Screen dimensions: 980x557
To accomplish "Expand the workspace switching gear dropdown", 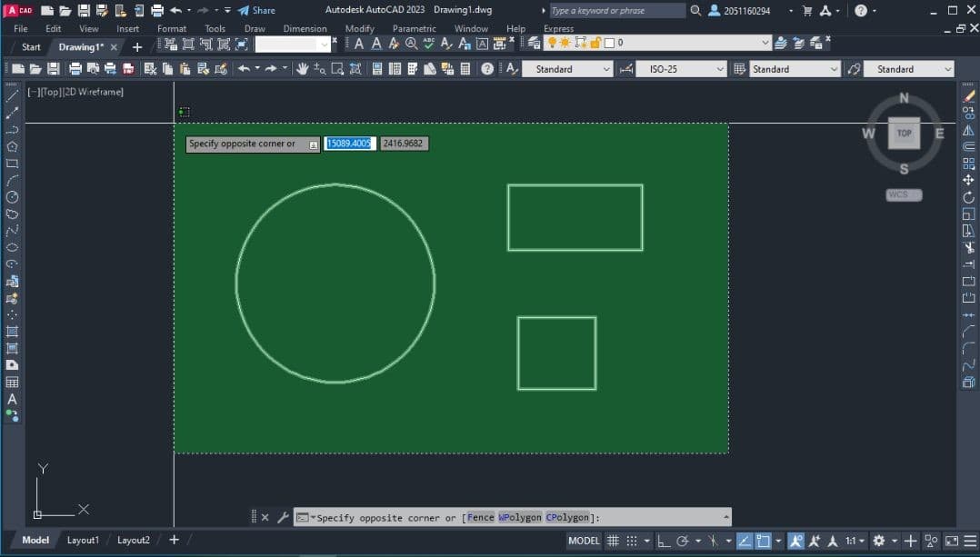I will click(x=895, y=541).
